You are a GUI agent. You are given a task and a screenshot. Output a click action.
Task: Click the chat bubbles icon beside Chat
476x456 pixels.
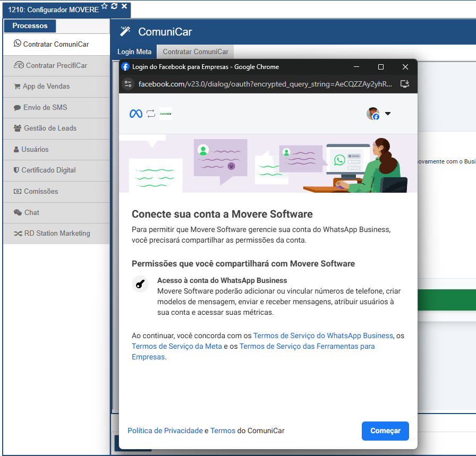point(18,212)
